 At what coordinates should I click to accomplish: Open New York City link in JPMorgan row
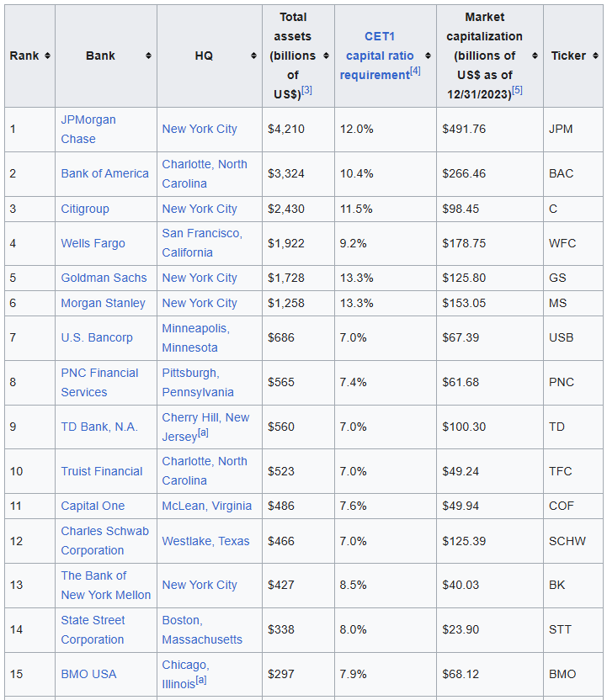[x=200, y=129]
